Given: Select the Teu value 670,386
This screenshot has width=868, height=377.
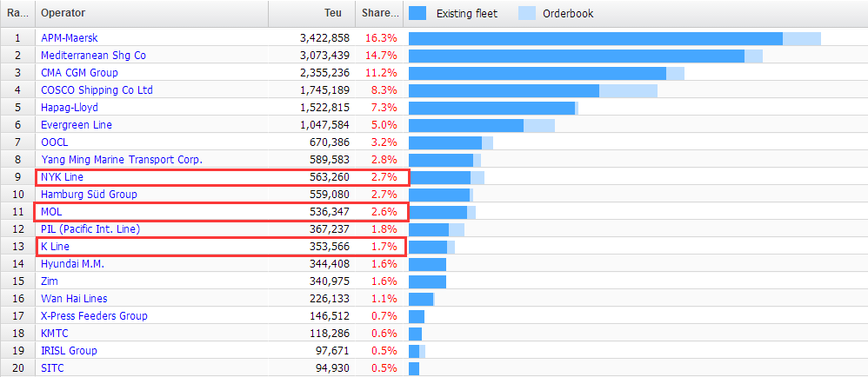Looking at the screenshot, I should [330, 142].
